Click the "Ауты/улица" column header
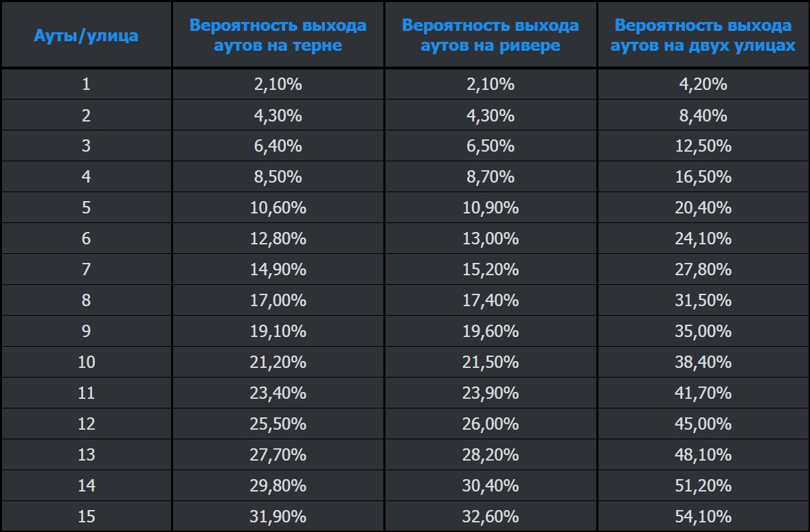The image size is (810, 532). [x=86, y=36]
